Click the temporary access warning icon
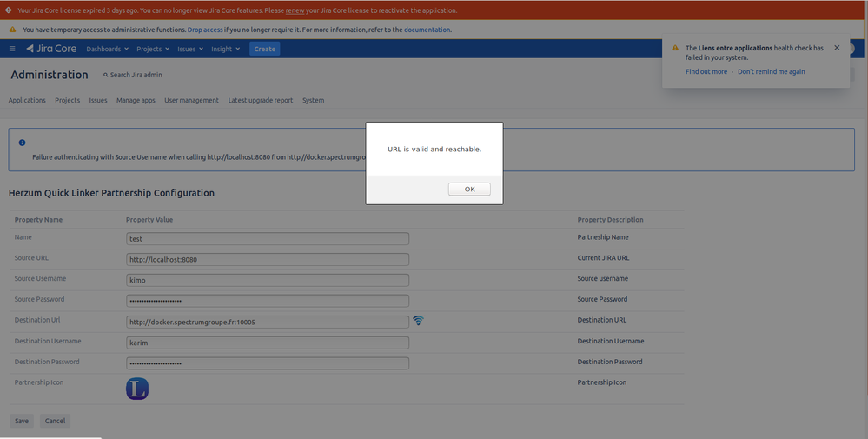The image size is (868, 439). pos(13,30)
